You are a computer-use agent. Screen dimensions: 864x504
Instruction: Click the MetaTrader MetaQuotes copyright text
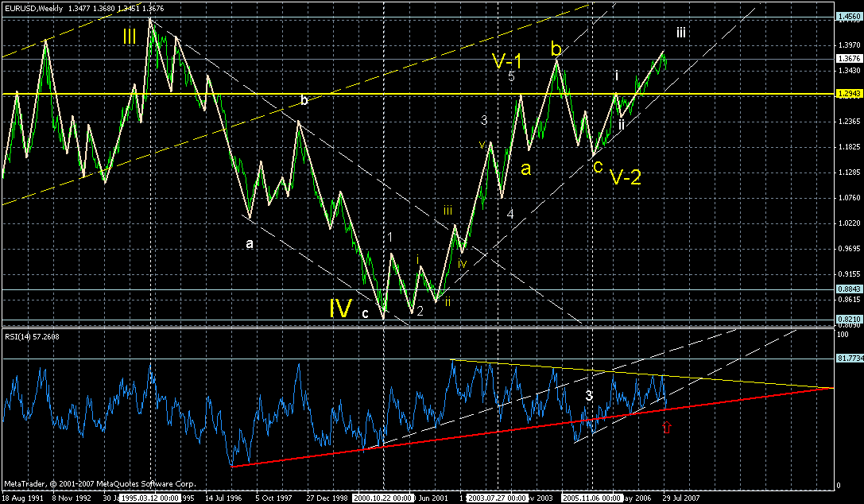pos(99,484)
